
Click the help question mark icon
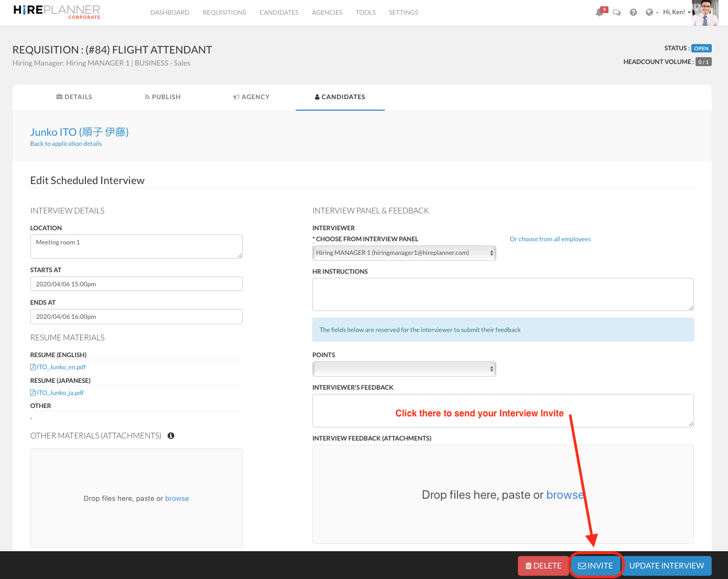click(x=633, y=13)
